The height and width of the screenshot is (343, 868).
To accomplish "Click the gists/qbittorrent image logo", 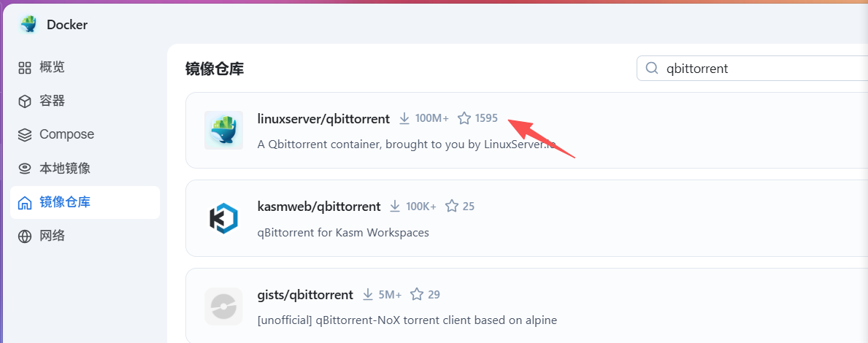I will 223,307.
